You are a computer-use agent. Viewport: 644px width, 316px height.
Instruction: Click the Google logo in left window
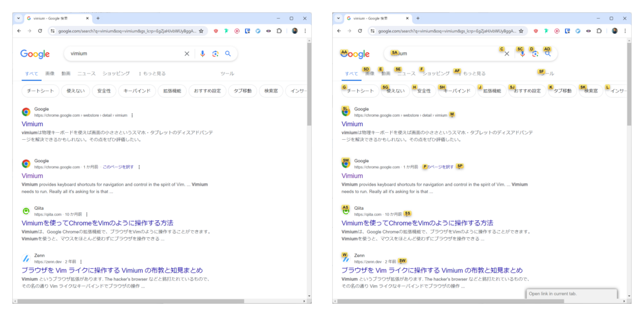(x=35, y=54)
